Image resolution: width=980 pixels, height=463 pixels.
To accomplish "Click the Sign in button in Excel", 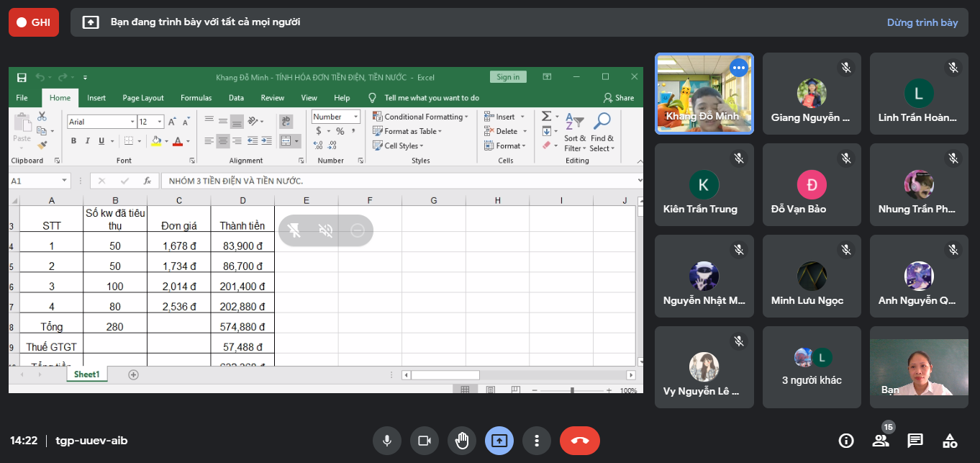I will pos(508,77).
